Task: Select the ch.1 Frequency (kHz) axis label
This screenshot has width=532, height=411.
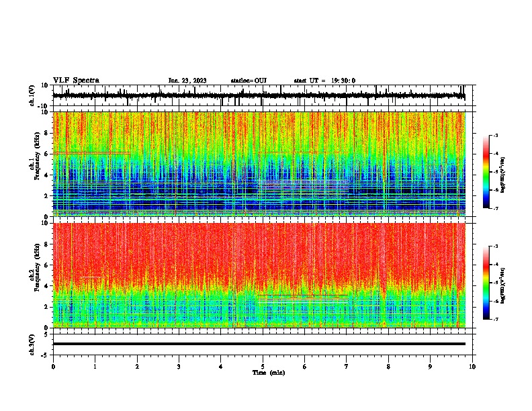Action: click(35, 156)
